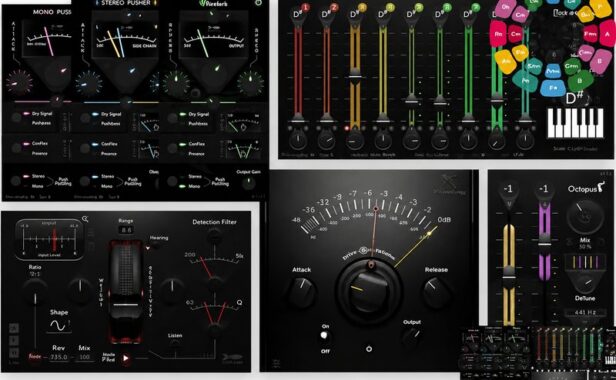Click the green power icon in the Pusher panel
This screenshot has width=616, height=380.
click(x=258, y=3)
